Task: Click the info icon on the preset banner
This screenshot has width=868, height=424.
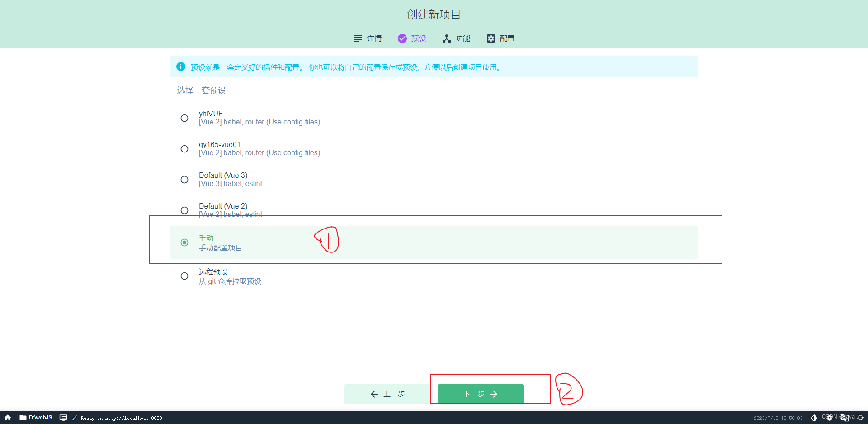Action: point(180,67)
